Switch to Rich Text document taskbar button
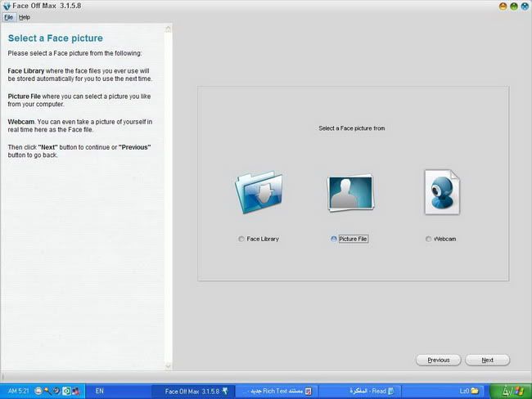The image size is (532, 399). pyautogui.click(x=277, y=391)
